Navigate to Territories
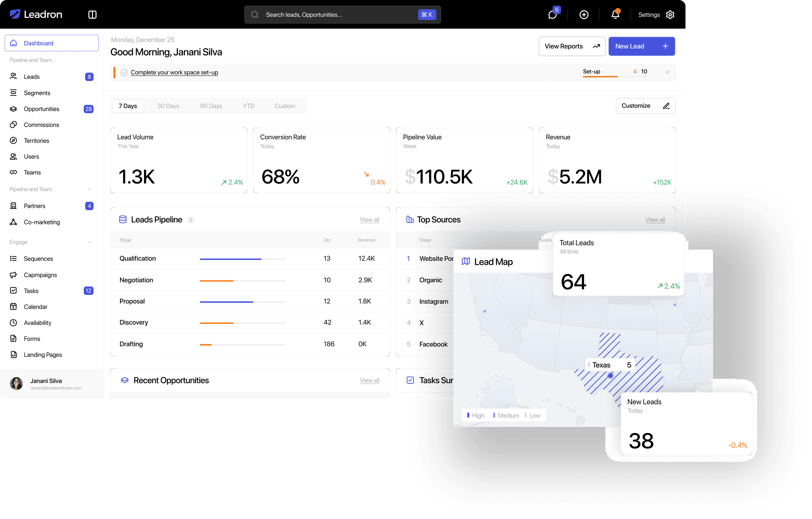The image size is (812, 519). [36, 141]
